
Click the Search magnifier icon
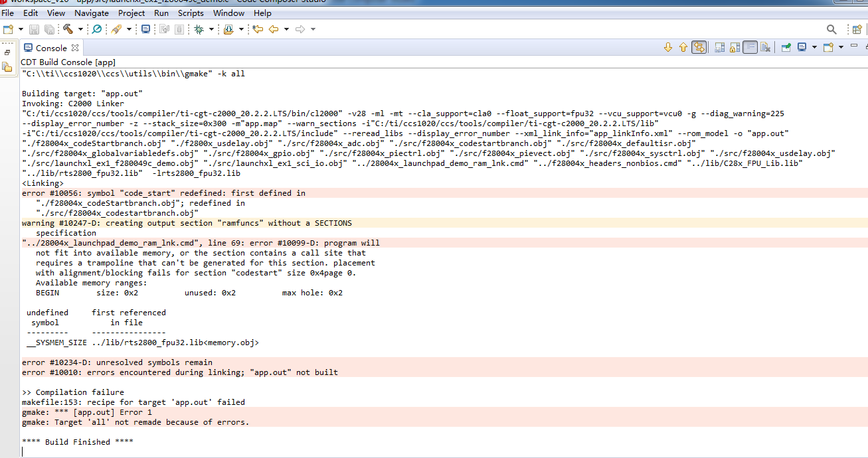831,29
